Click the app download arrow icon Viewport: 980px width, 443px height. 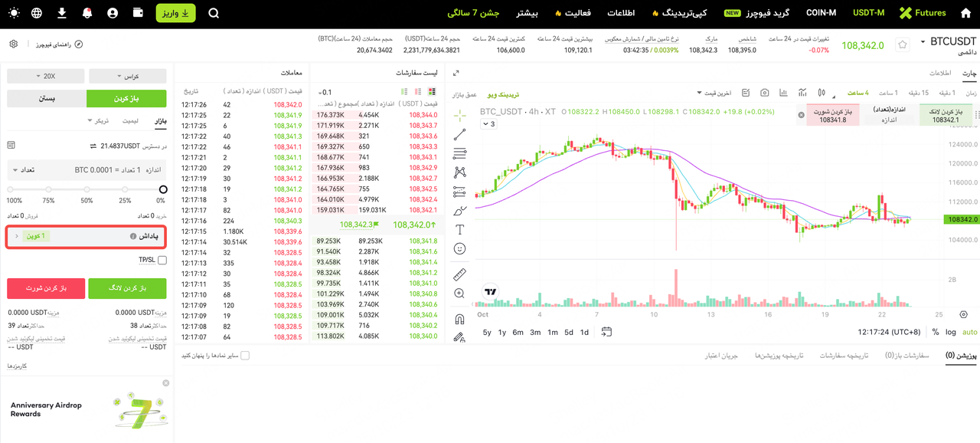pos(62,13)
